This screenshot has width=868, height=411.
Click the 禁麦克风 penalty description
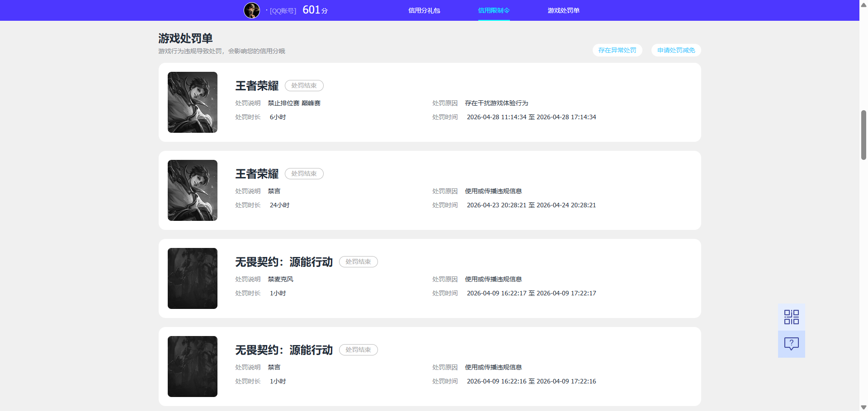coord(280,279)
